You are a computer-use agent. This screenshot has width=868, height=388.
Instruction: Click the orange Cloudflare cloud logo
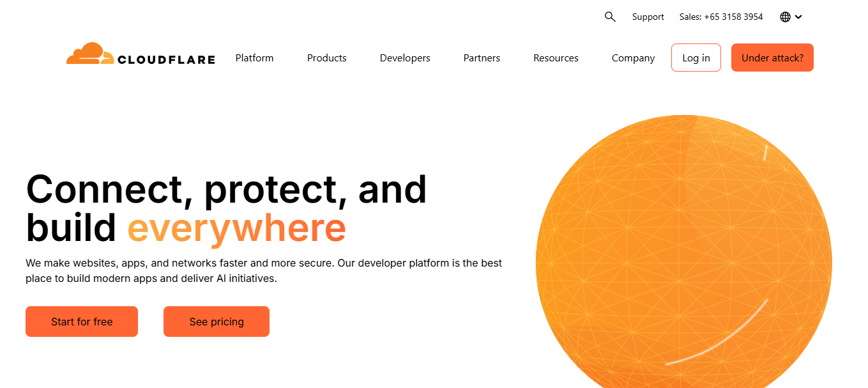point(89,54)
